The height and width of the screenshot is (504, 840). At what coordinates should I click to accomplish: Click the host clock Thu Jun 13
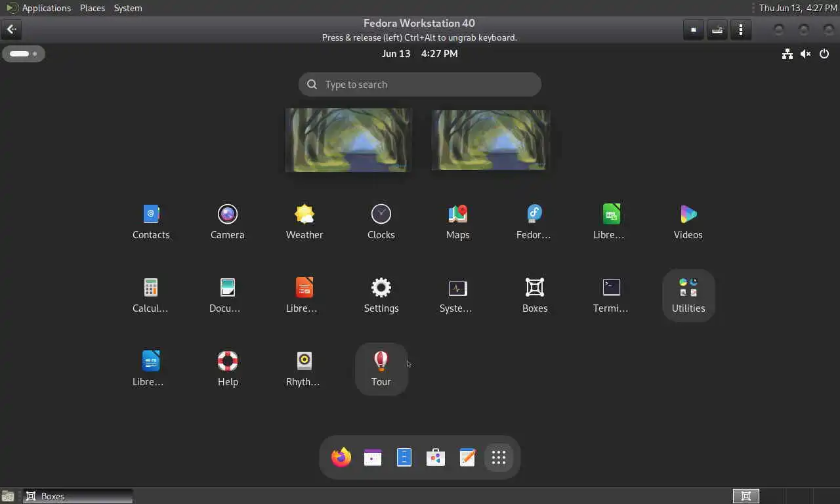(797, 8)
